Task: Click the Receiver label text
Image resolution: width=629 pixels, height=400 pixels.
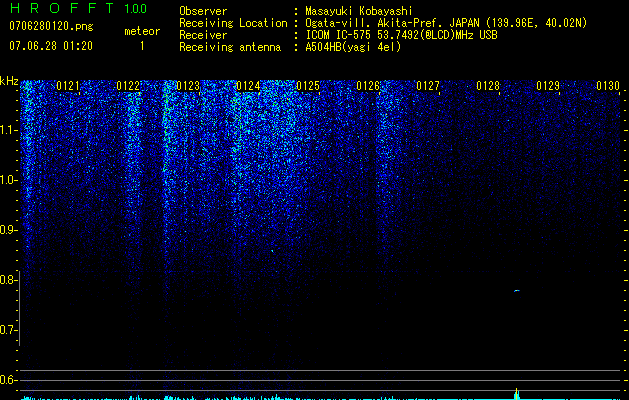Action: coord(203,35)
